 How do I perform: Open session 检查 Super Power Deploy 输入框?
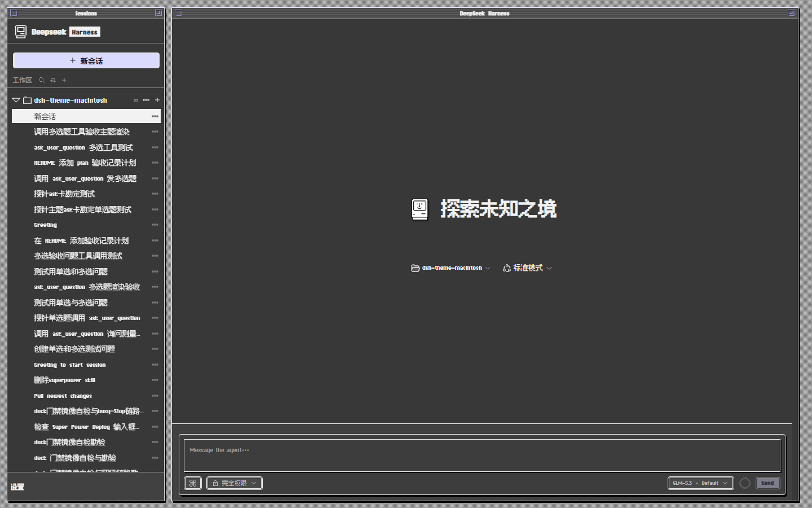86,427
